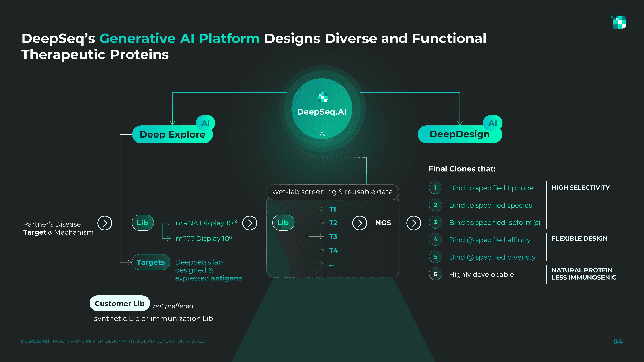The width and height of the screenshot is (644, 362).
Task: Click arrow circle after mRNA Display
Action: point(250,223)
